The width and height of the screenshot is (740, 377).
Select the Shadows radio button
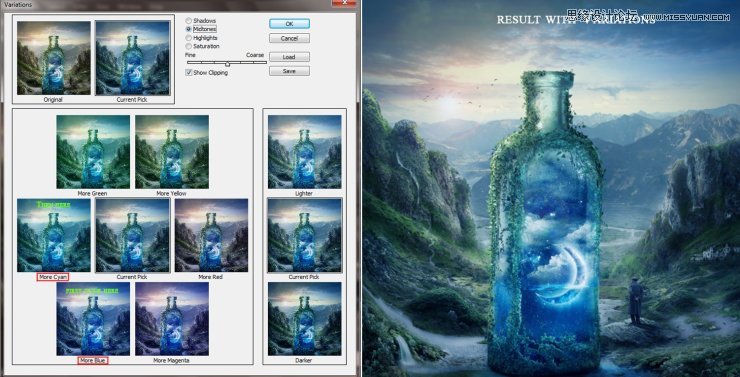(x=189, y=21)
